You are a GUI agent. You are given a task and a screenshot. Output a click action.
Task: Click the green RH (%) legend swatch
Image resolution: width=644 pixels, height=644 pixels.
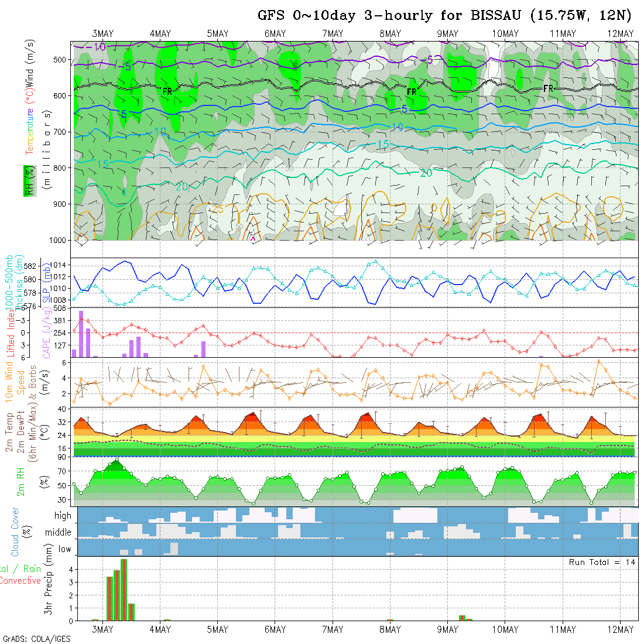pos(30,181)
